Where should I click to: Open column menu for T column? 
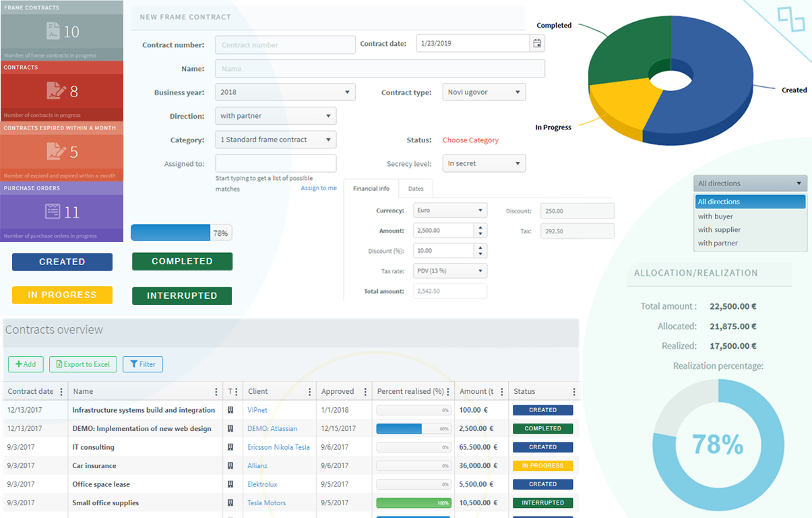pos(237,392)
